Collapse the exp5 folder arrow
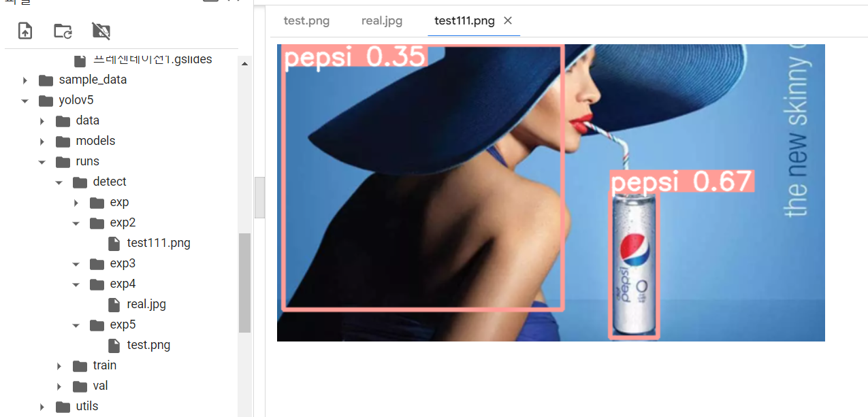Viewport: 868px width, 417px height. tap(76, 325)
